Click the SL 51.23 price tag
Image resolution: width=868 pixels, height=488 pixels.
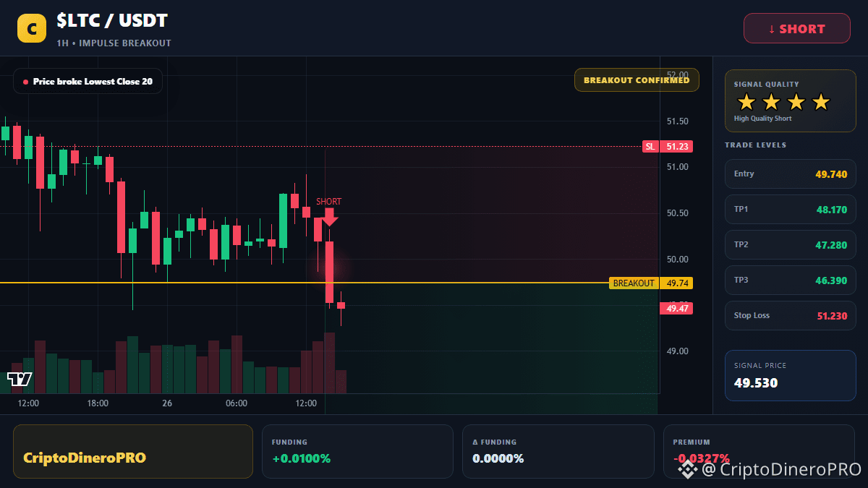point(667,147)
